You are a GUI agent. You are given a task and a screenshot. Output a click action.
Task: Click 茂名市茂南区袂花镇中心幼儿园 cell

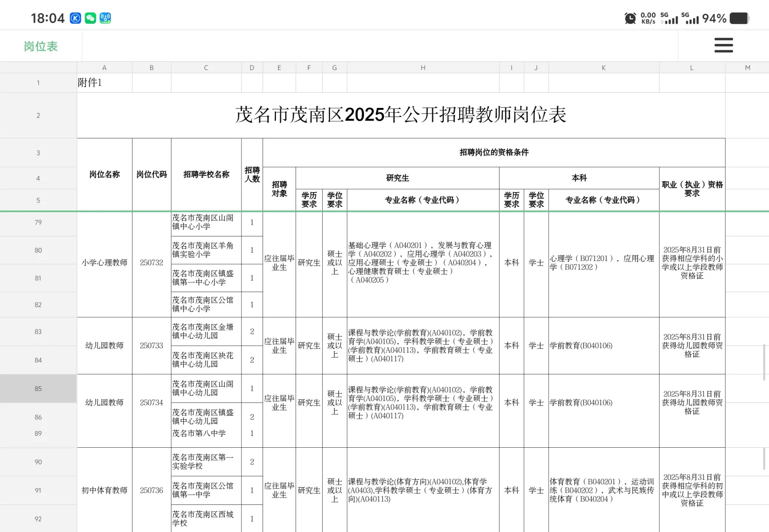206,360
